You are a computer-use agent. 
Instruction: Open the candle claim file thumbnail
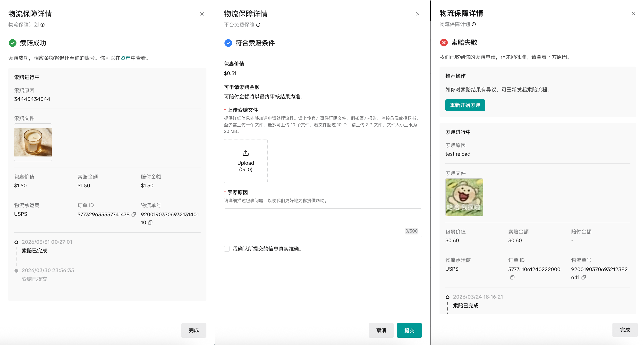coord(33,142)
